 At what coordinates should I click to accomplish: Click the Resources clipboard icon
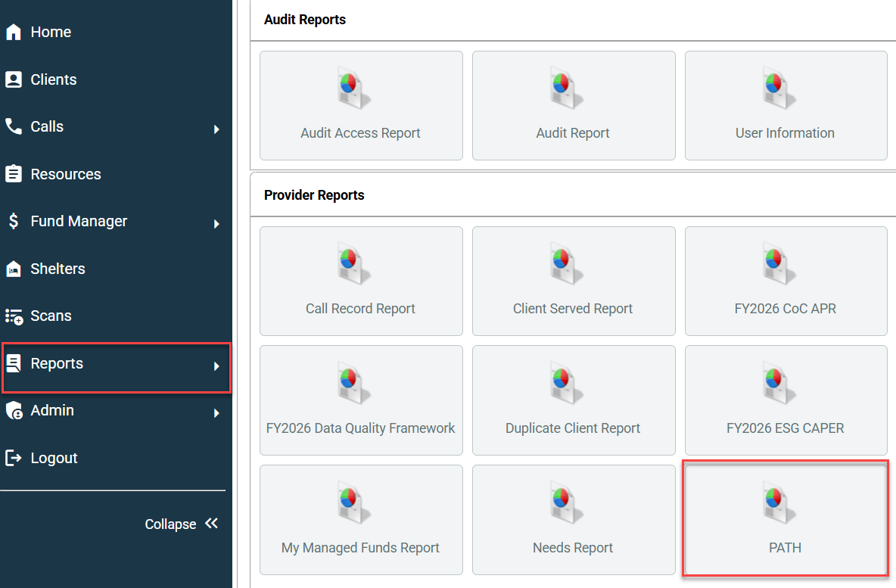[14, 174]
